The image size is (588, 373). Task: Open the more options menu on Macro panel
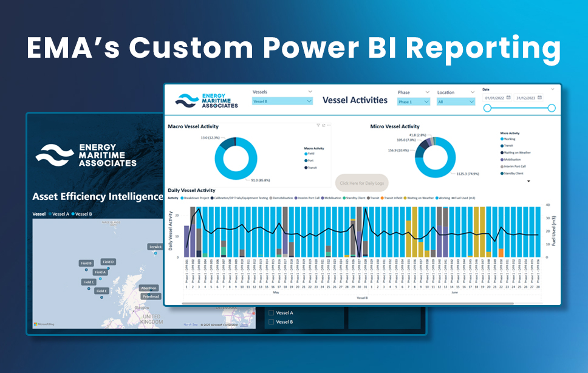[329, 125]
